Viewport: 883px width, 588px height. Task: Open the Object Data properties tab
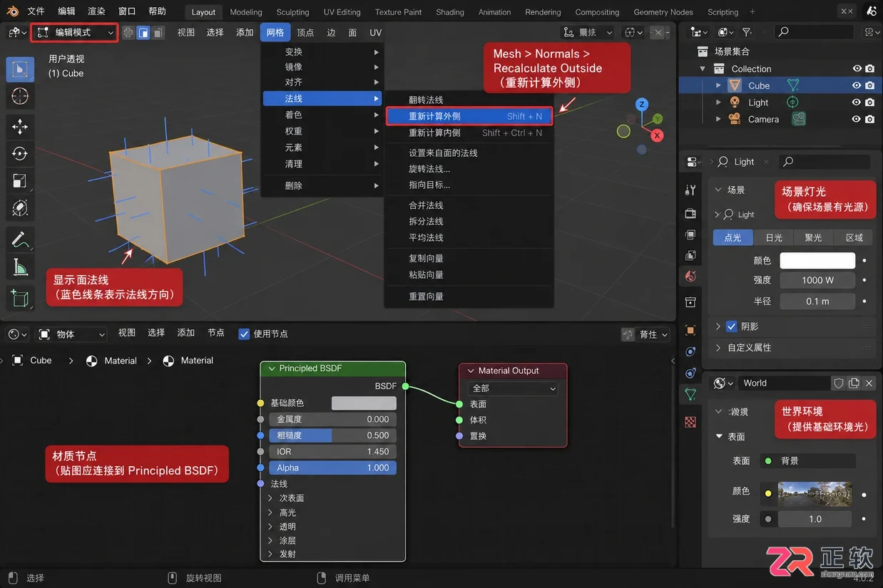(690, 393)
